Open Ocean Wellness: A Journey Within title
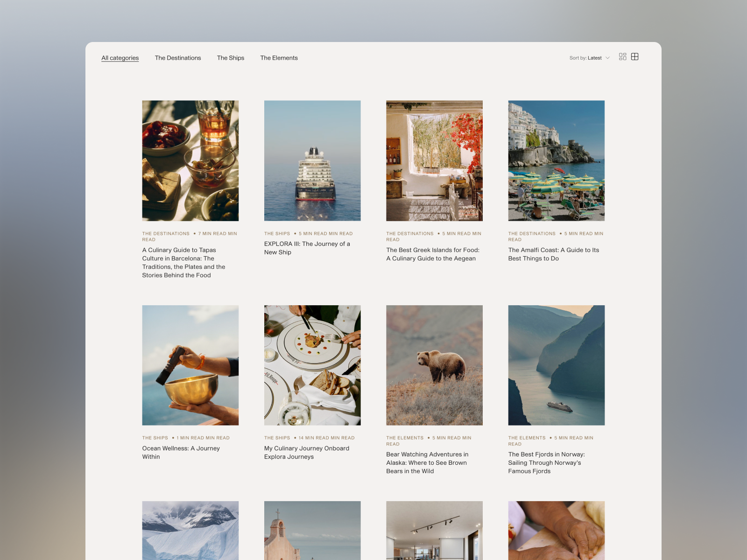Screen dimensions: 747x560 [x=181, y=453]
